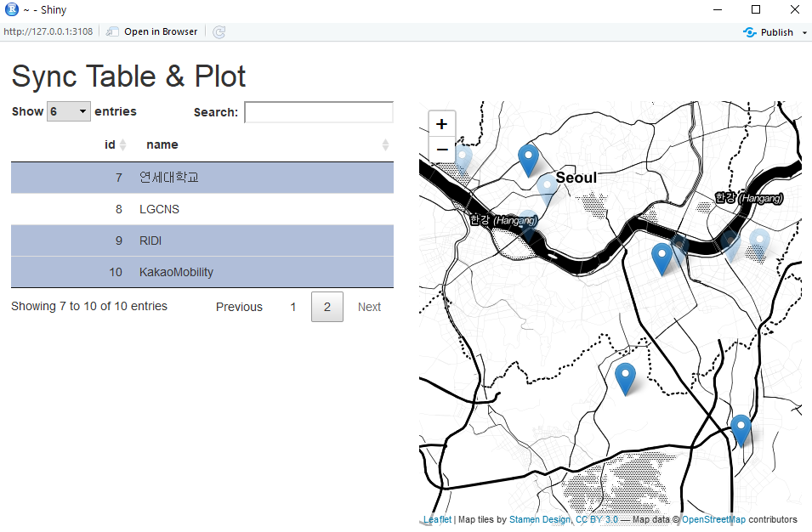Image resolution: width=812 pixels, height=532 pixels.
Task: Click the faded marker just below the zoom buttons
Action: coord(463,159)
